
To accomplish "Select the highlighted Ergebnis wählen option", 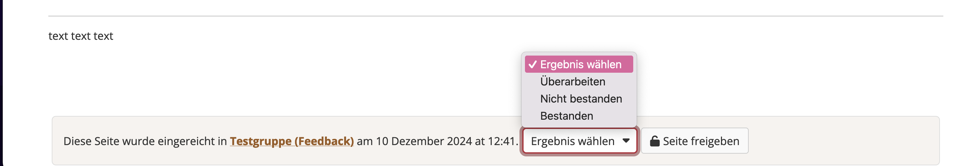I will tap(580, 64).
